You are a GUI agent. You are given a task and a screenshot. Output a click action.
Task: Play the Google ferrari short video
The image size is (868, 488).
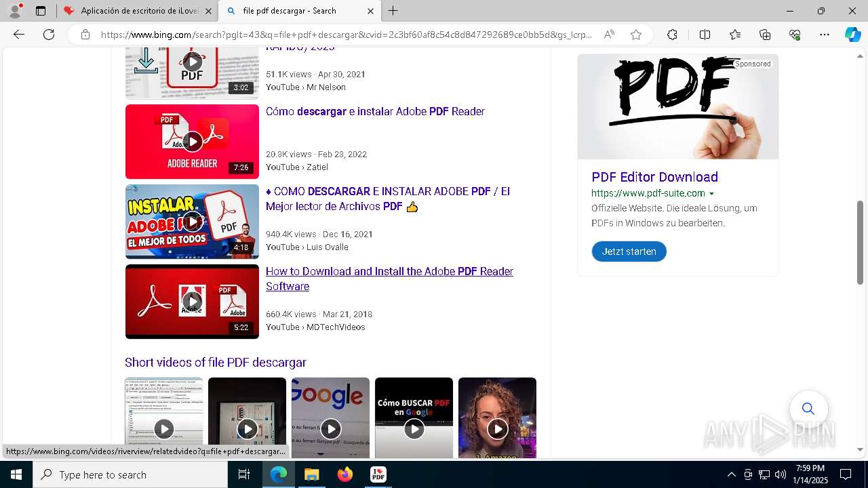[x=330, y=418]
